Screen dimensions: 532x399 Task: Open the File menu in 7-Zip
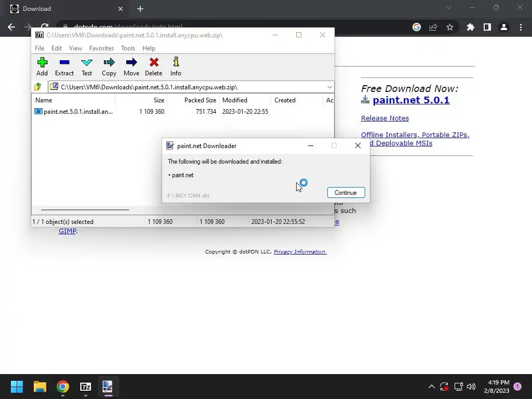pyautogui.click(x=39, y=48)
